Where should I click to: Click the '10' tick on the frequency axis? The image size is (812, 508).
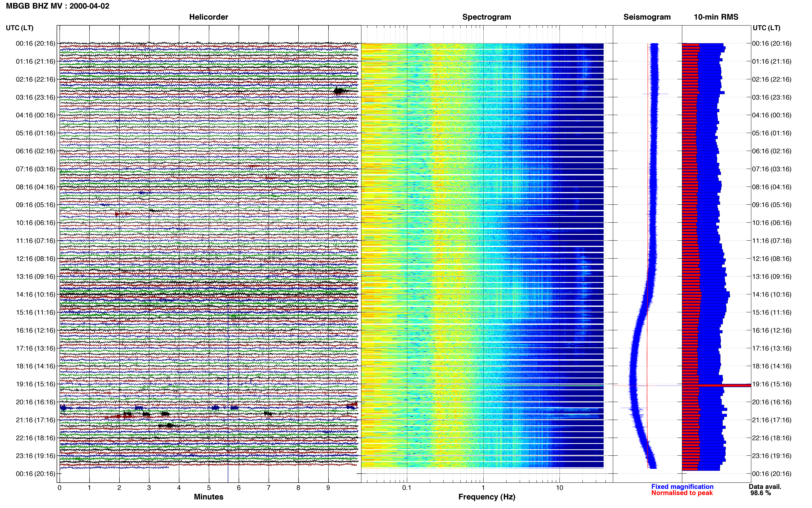tap(559, 488)
